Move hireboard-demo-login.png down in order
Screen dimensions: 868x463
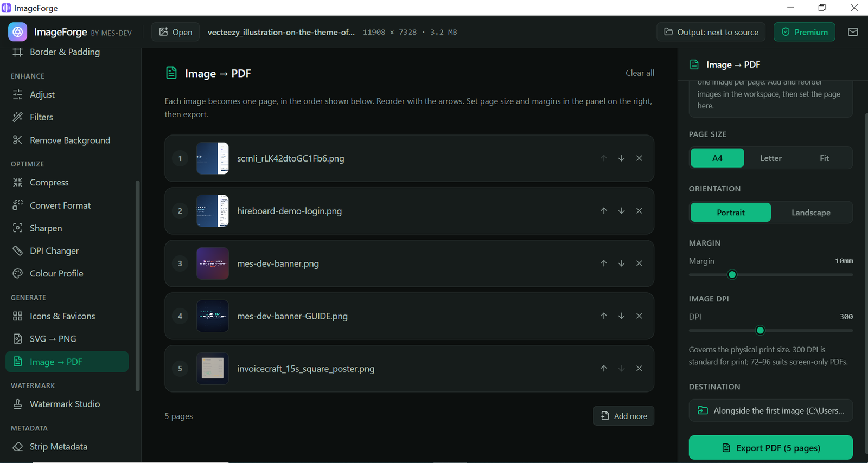point(621,211)
